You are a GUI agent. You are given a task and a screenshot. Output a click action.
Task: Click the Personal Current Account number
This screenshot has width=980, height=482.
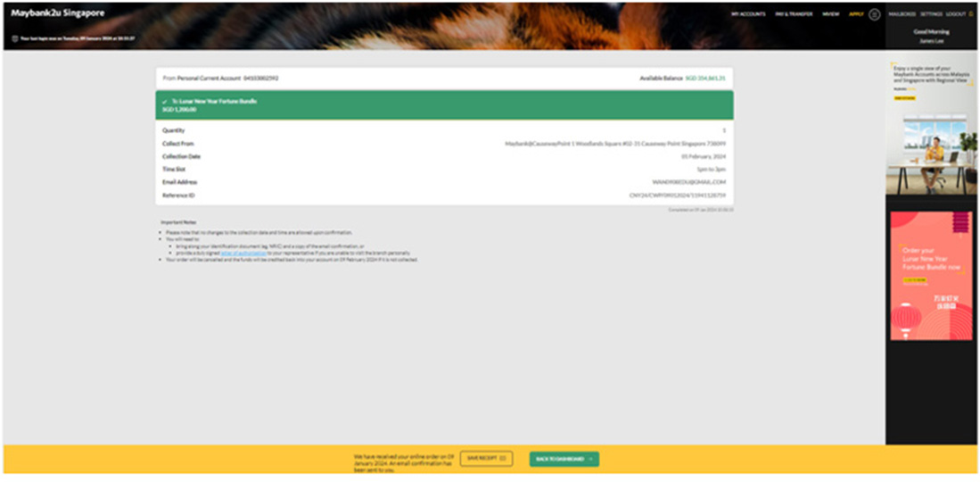260,79
